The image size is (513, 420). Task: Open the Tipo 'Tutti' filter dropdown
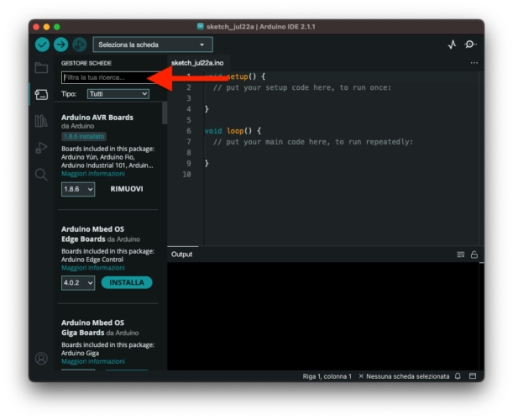(118, 94)
